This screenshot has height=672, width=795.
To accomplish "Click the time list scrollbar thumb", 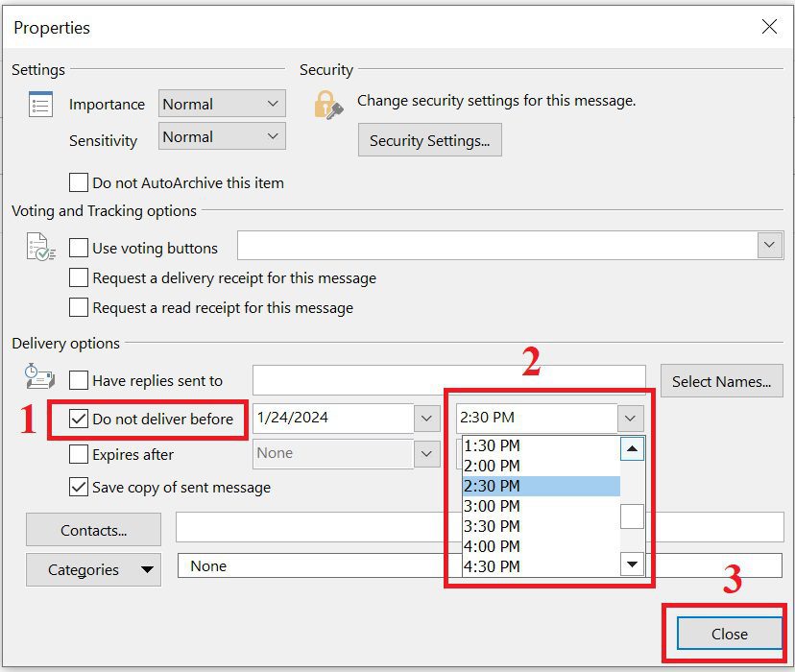I will coord(632,516).
